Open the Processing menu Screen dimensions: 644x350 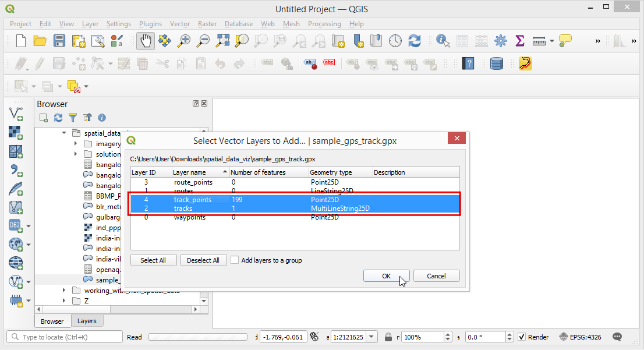[x=324, y=24]
